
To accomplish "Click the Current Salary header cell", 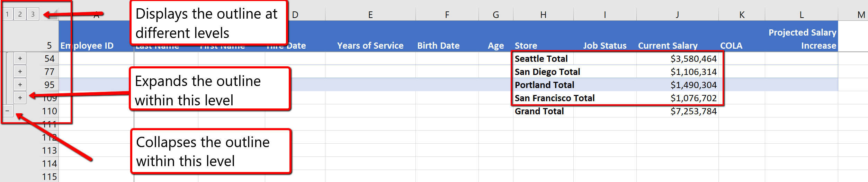I will (x=678, y=36).
